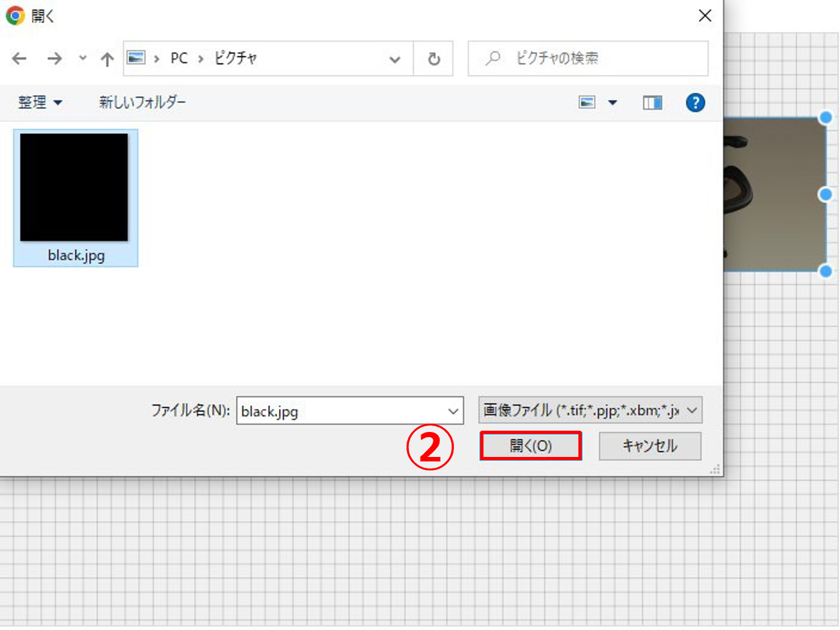Click the キャンセル button
The image size is (840, 630).
(650, 446)
